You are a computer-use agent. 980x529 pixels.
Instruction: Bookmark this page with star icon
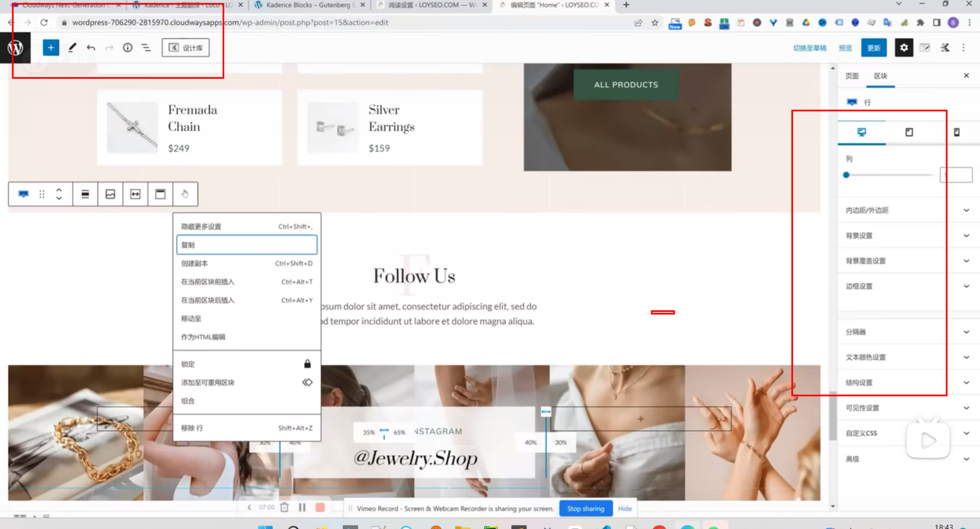tap(655, 22)
